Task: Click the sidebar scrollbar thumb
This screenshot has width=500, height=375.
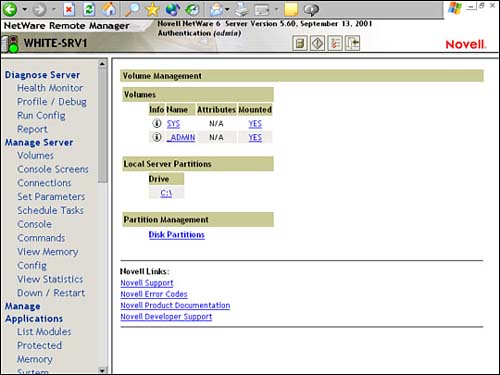Action: pos(102,126)
